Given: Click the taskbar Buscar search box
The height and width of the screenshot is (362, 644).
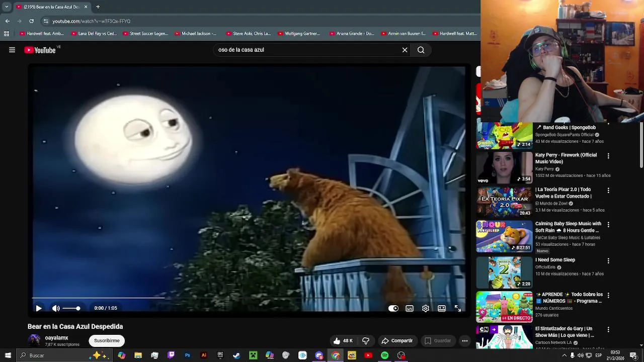Looking at the screenshot, I should pos(64,355).
